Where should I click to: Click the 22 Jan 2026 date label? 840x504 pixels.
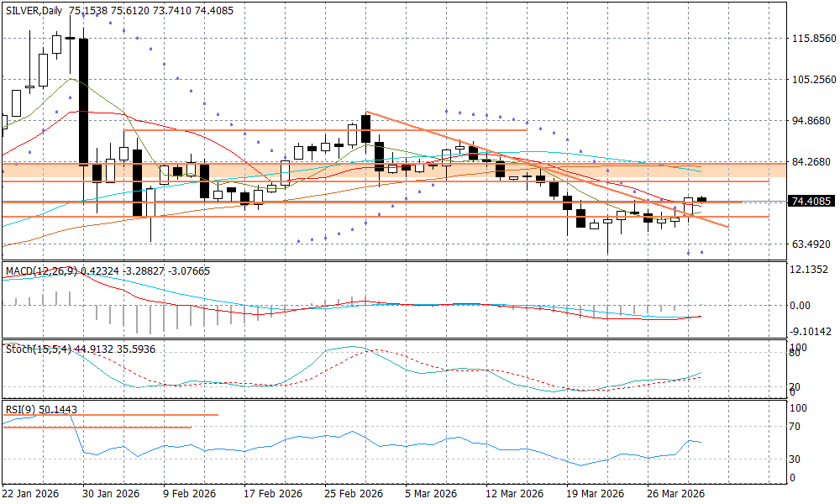click(32, 493)
